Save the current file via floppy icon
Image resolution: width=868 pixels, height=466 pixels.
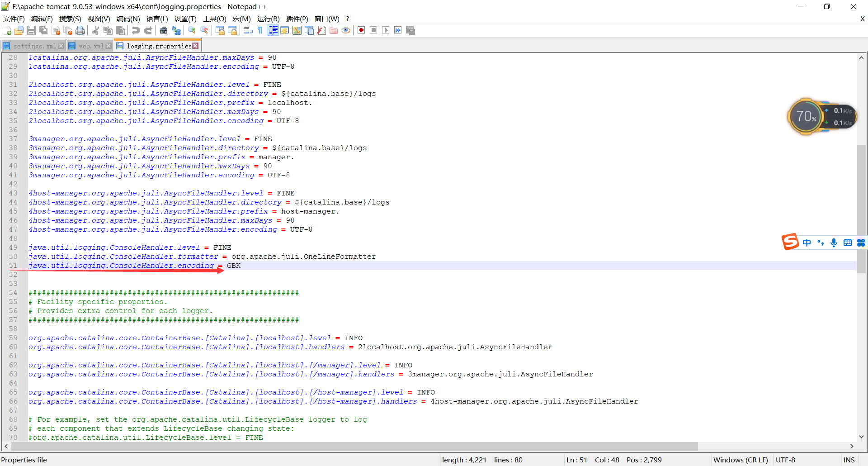point(31,30)
